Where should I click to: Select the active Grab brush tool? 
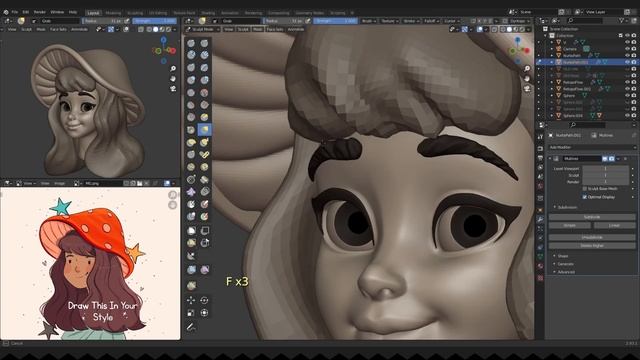click(x=204, y=130)
